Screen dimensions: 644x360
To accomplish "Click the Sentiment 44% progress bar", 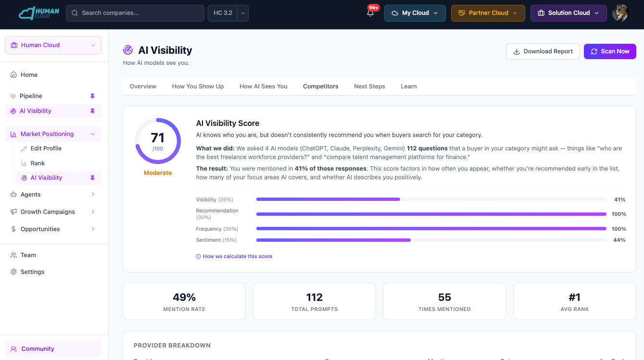I will coord(431,240).
